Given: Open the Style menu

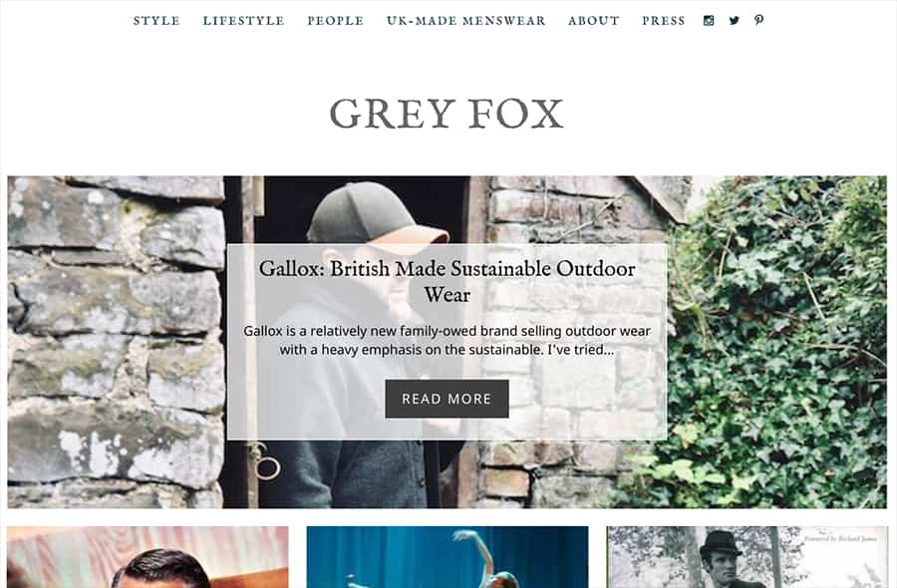Looking at the screenshot, I should click(x=156, y=21).
